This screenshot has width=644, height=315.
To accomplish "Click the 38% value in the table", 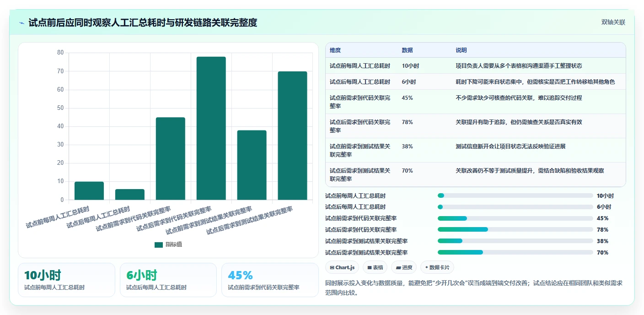I will tap(408, 147).
